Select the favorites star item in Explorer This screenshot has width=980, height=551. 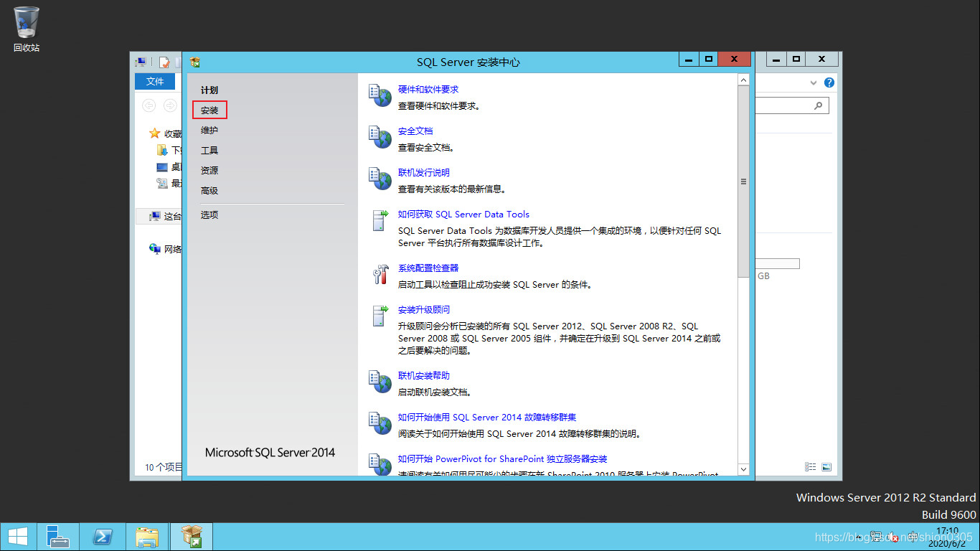point(165,133)
